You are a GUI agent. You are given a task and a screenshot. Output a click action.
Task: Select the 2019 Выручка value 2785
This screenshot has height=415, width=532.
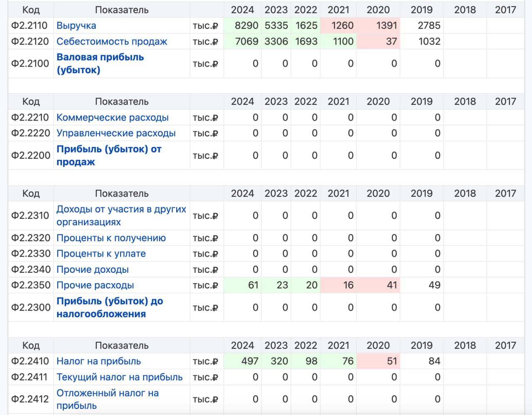pyautogui.click(x=429, y=26)
